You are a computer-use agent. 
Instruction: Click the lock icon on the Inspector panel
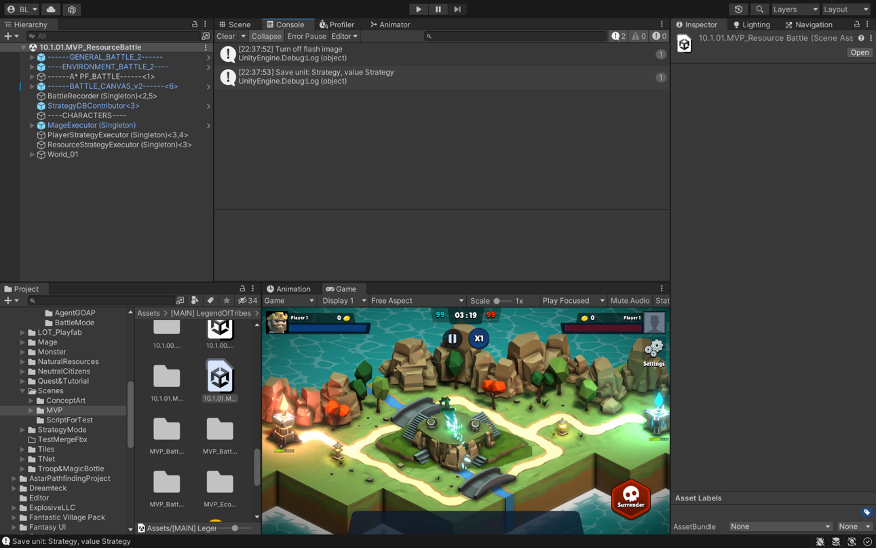pos(856,24)
